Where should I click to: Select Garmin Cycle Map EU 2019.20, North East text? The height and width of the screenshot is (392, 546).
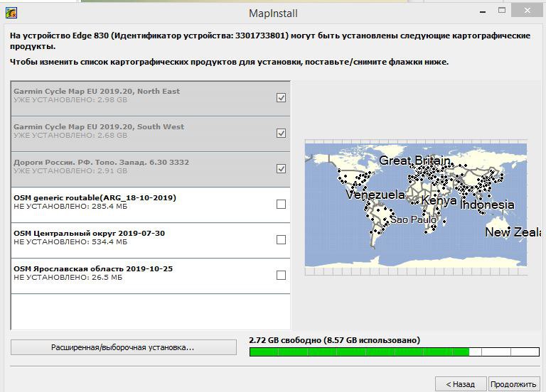click(x=97, y=91)
